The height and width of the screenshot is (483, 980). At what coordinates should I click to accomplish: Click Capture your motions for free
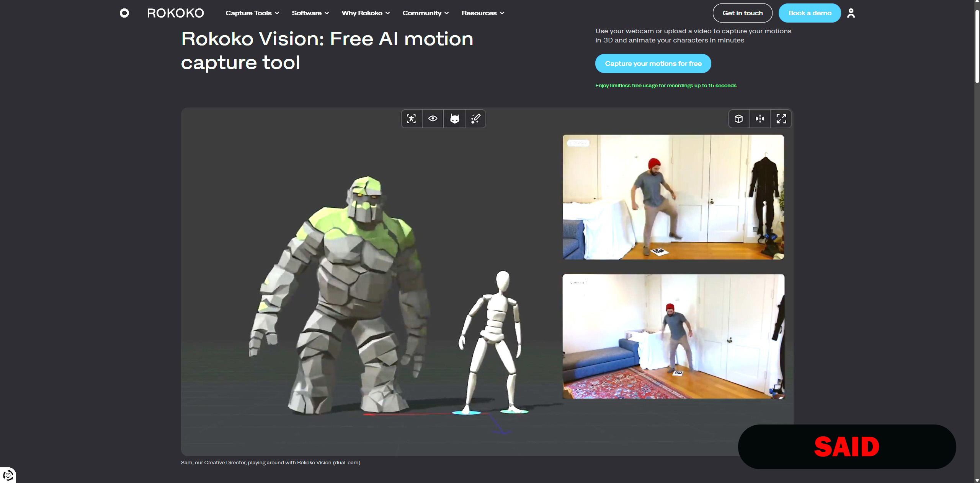[x=653, y=63]
